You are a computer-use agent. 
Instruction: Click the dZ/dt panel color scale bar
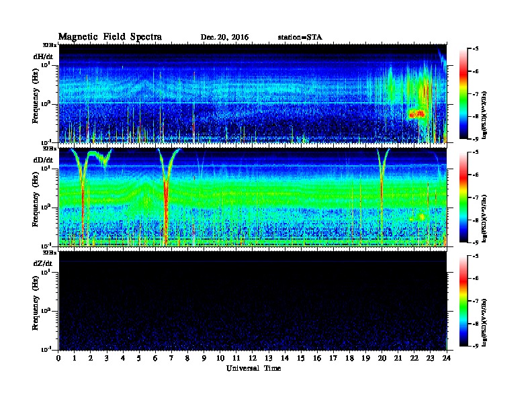tap(463, 301)
